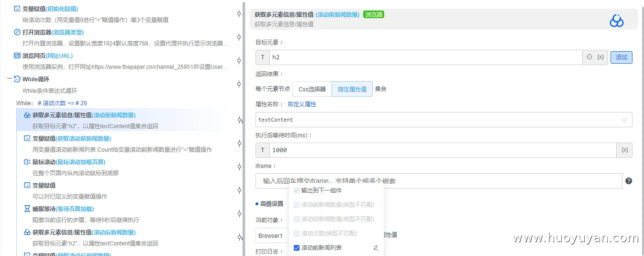
Task: Click the 浏览器 green tag
Action: click(374, 14)
